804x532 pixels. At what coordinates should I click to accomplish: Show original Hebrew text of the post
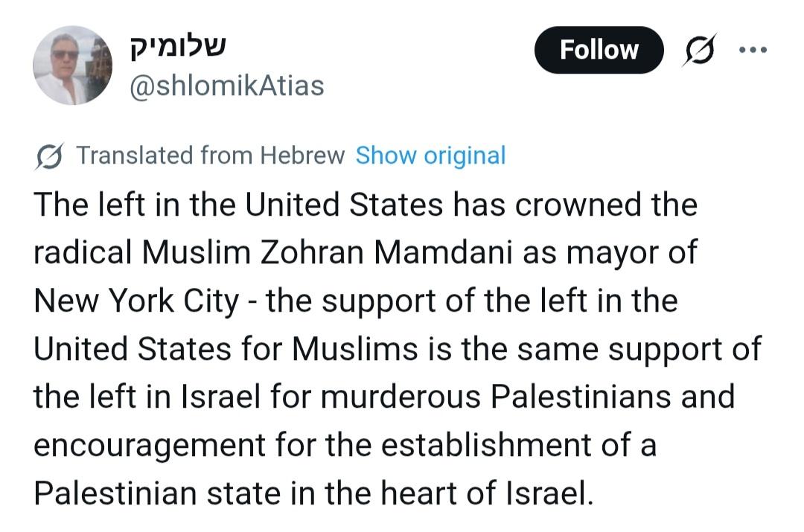[x=430, y=156]
